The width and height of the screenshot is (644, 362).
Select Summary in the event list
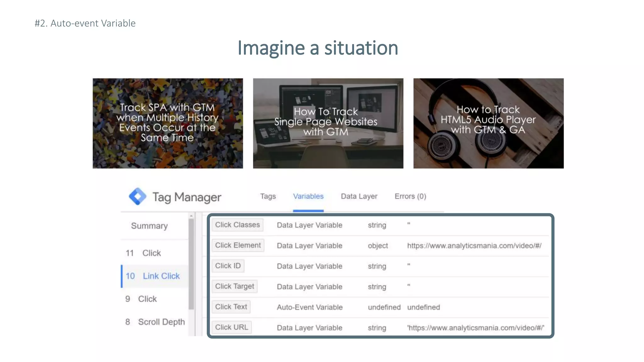149,226
